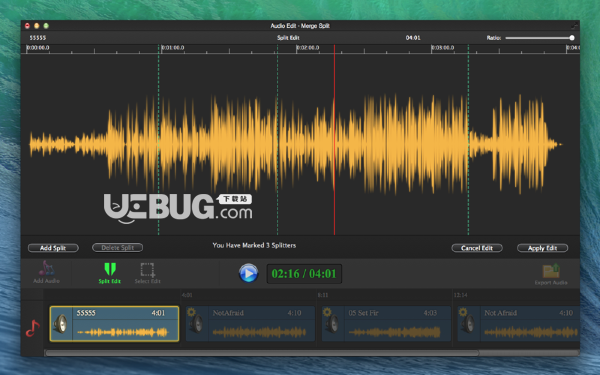Click the first green splitter near 0:01:00.0

click(158, 140)
